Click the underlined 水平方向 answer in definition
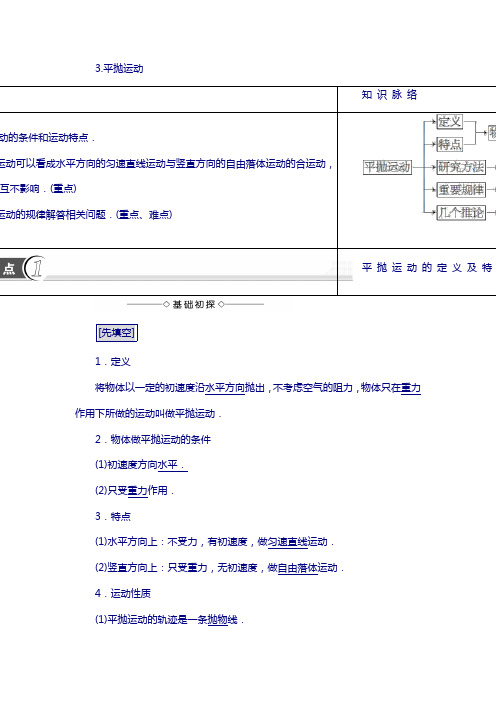This screenshot has width=496, height=702. coord(225,388)
